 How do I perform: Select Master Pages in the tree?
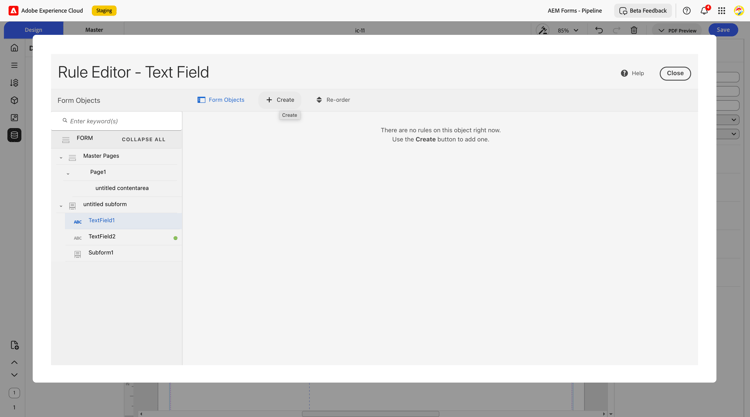(x=101, y=156)
